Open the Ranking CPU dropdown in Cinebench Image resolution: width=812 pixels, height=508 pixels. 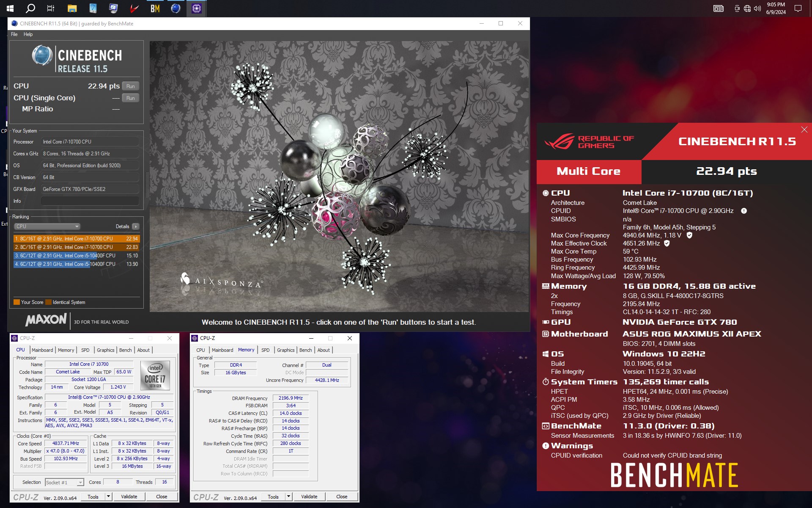point(47,226)
